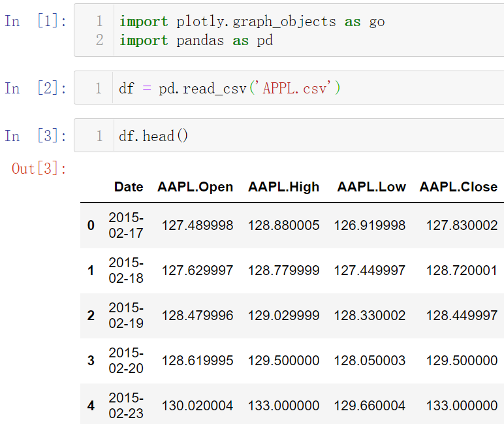This screenshot has width=504, height=424.
Task: Click row index 0 in dataframe
Action: click(91, 225)
